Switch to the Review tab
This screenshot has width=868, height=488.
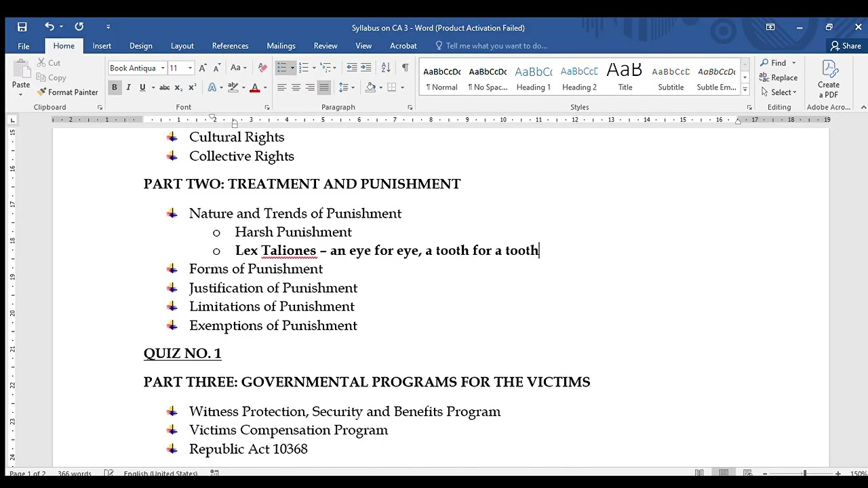pyautogui.click(x=325, y=46)
